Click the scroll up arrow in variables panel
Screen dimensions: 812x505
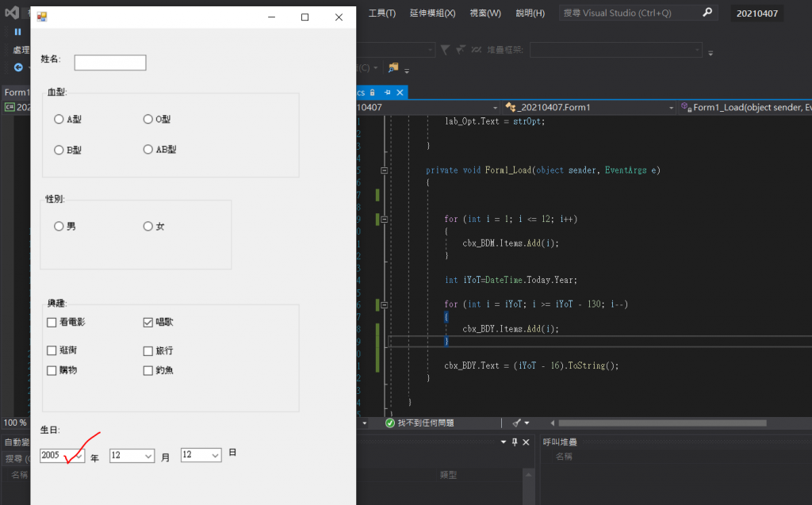(529, 475)
